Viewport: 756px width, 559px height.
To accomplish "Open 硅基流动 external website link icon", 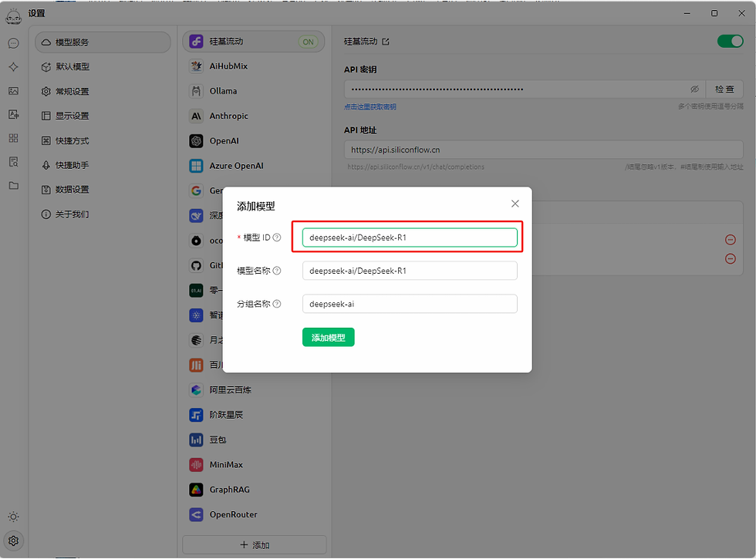I will [x=386, y=42].
